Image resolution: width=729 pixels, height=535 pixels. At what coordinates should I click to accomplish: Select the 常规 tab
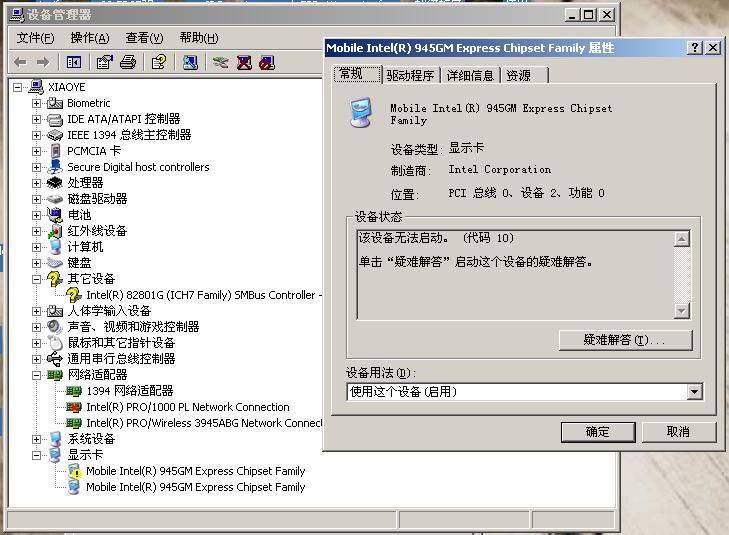tap(357, 74)
